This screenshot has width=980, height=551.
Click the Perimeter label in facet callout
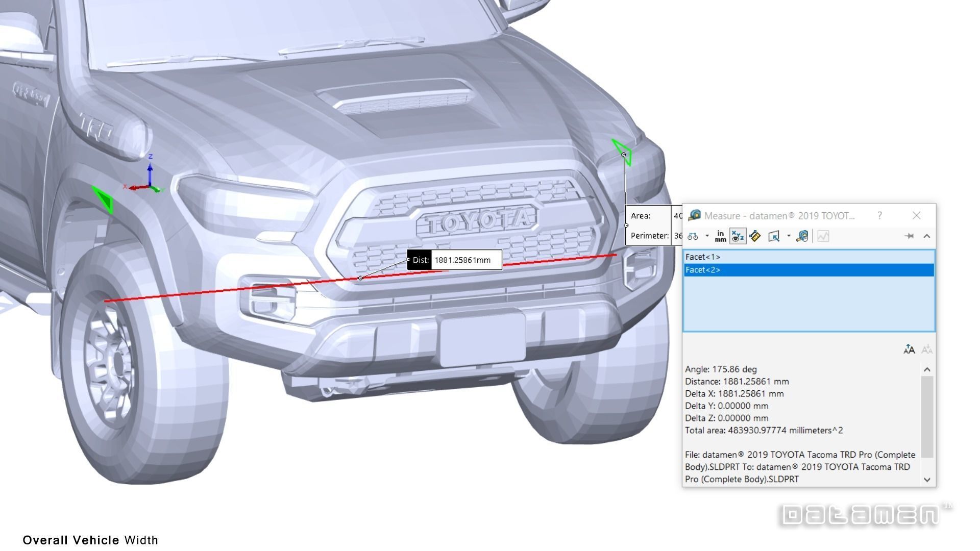pos(649,236)
